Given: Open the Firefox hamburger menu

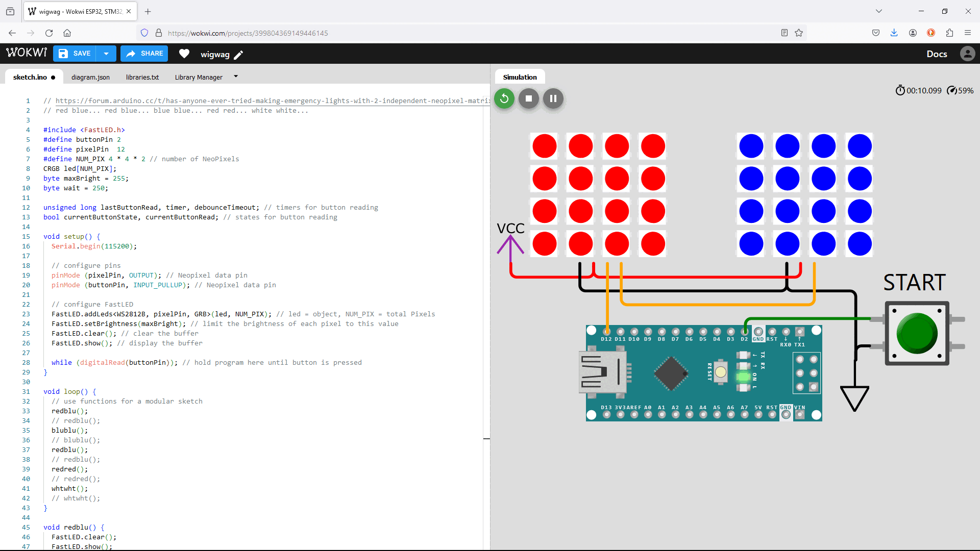Looking at the screenshot, I should pos(968,32).
